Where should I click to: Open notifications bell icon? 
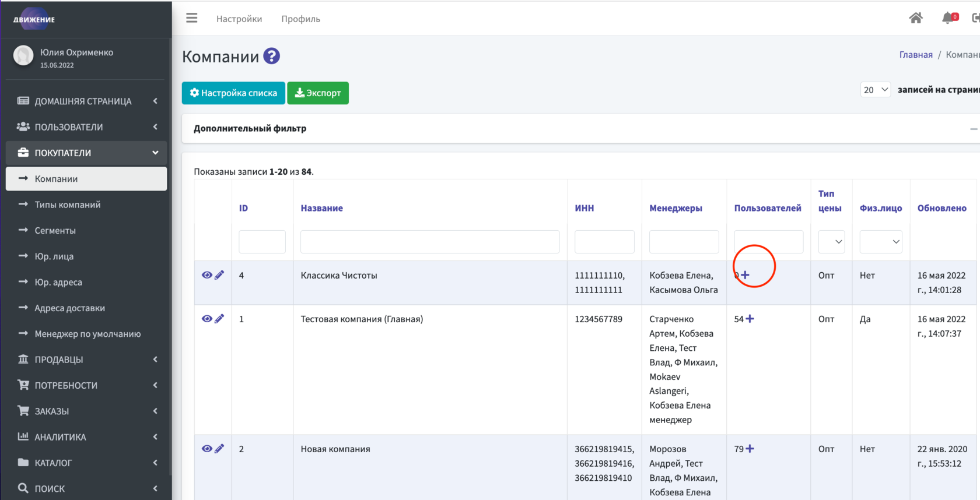click(x=947, y=18)
